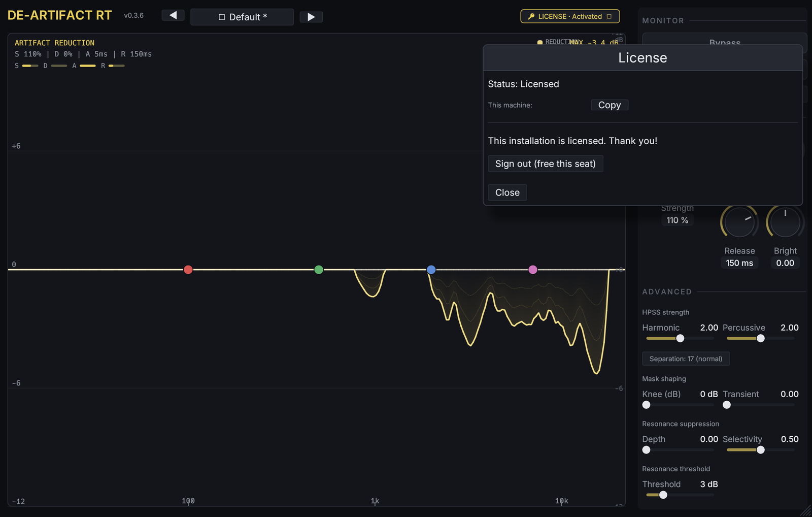Click the Harmonic slider handle

(680, 338)
